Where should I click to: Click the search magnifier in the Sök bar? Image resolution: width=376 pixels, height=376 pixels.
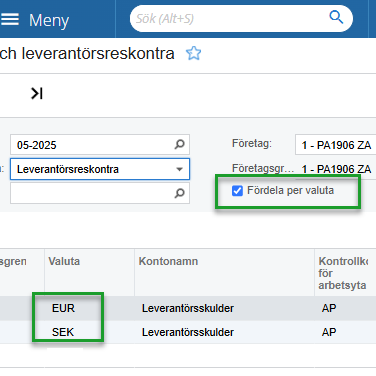(336, 17)
